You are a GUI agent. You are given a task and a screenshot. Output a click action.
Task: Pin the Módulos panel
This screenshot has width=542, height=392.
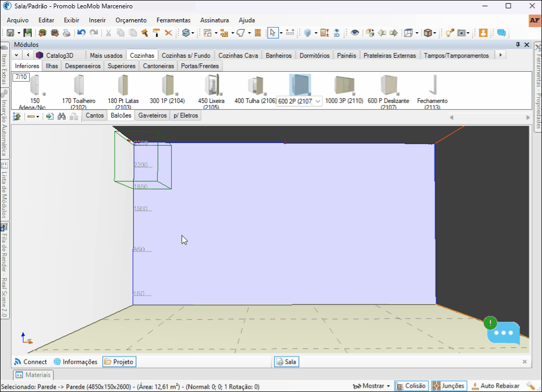(518, 45)
